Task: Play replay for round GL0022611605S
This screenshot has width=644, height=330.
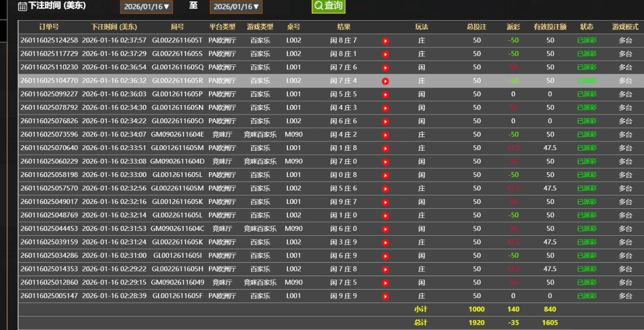Action: point(385,54)
